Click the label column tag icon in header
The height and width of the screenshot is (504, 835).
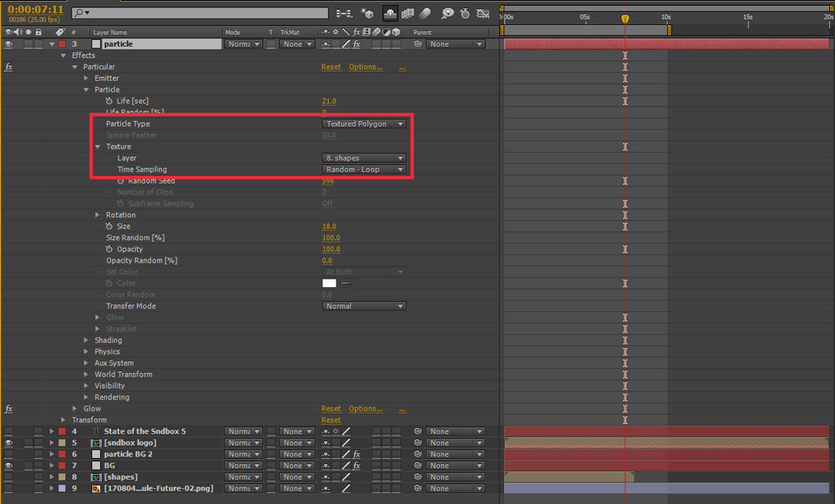tap(60, 32)
